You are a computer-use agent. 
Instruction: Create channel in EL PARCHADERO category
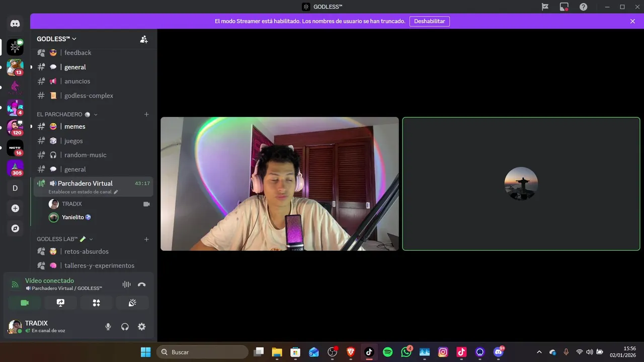pyautogui.click(x=146, y=114)
